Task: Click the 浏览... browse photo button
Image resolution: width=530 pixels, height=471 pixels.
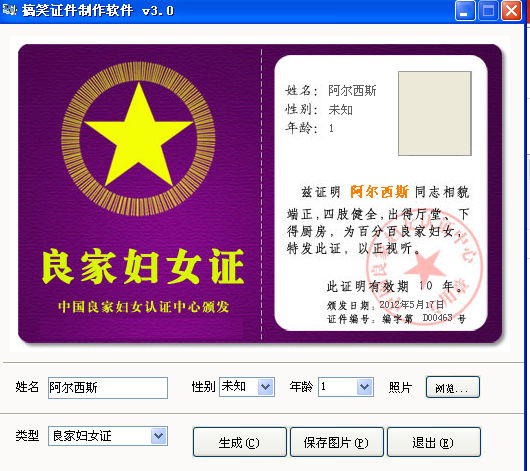Action: [x=452, y=387]
